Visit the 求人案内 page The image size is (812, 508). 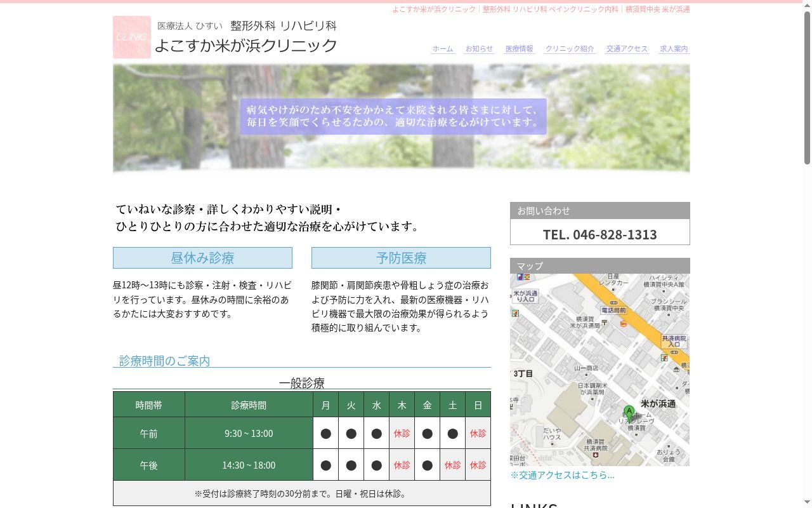674,49
